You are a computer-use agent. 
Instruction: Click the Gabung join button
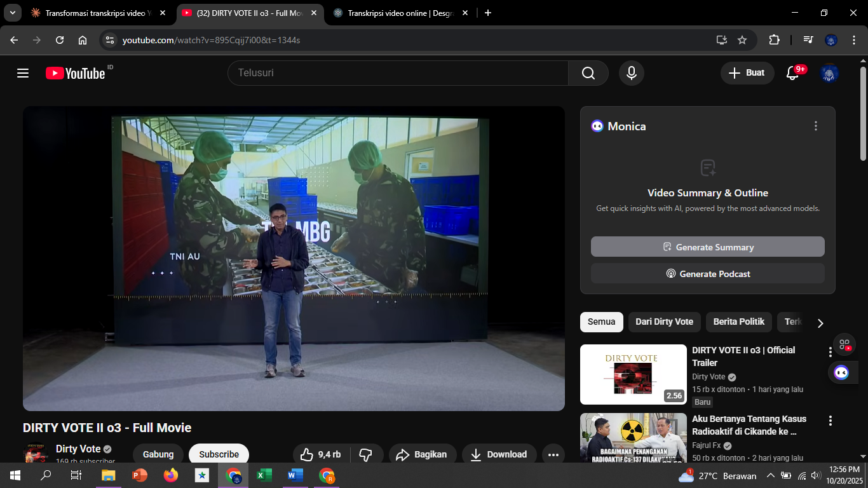click(x=158, y=454)
